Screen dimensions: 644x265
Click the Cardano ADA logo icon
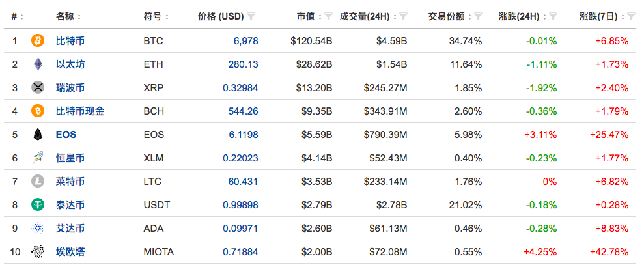click(38, 229)
